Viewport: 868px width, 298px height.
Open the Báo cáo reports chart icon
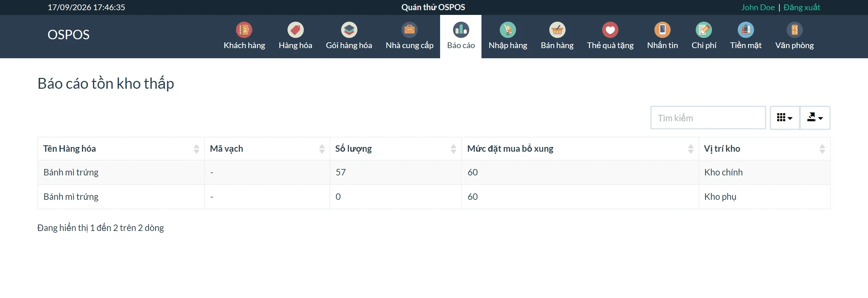point(461,30)
